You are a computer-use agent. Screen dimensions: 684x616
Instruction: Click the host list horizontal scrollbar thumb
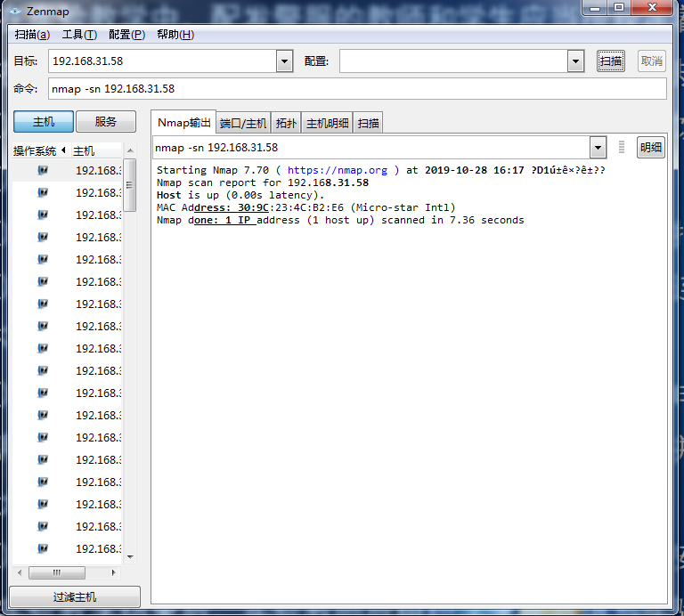(x=57, y=572)
